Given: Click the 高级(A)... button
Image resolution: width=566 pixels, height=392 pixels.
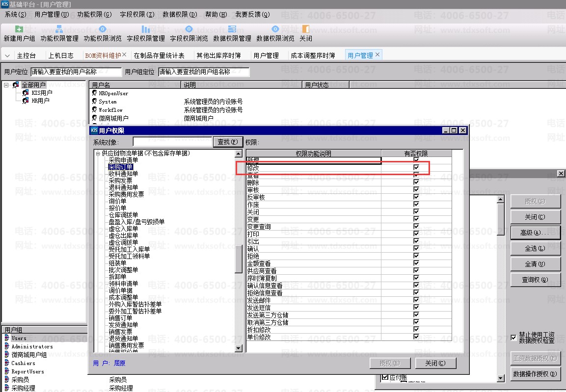Looking at the screenshot, I should coord(535,233).
